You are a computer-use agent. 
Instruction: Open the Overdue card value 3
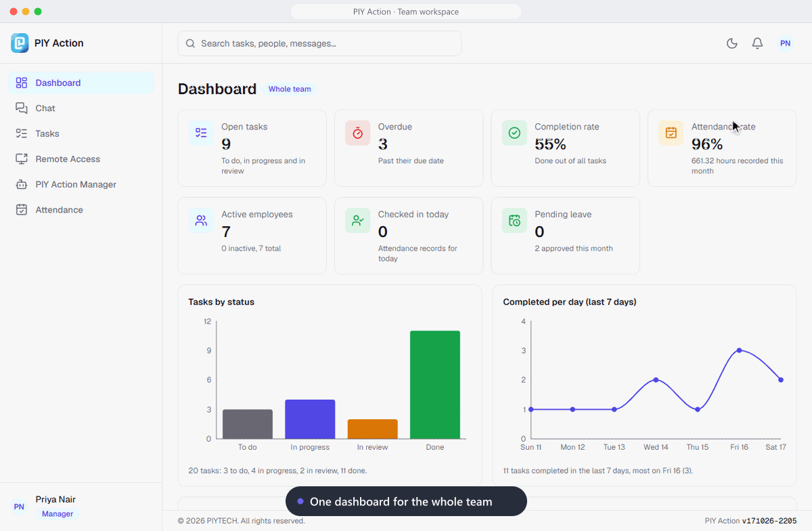tap(383, 144)
